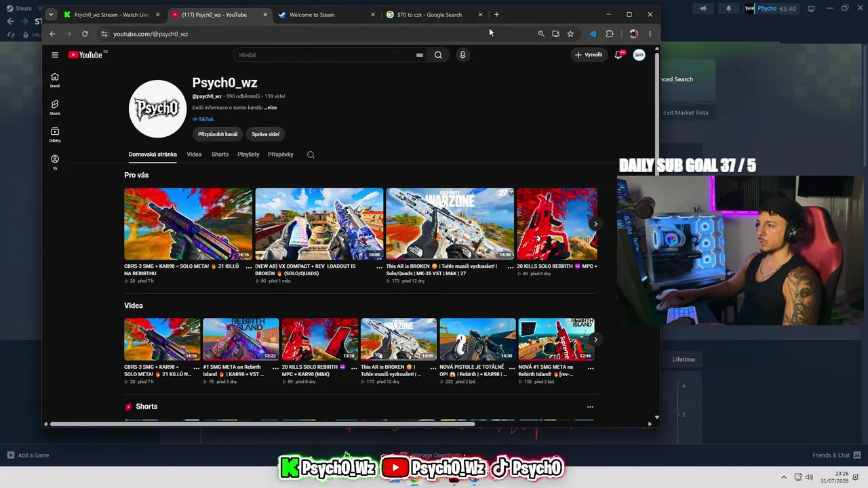Open the Příspěvky channel tab
868x488 pixels.
[x=281, y=155]
